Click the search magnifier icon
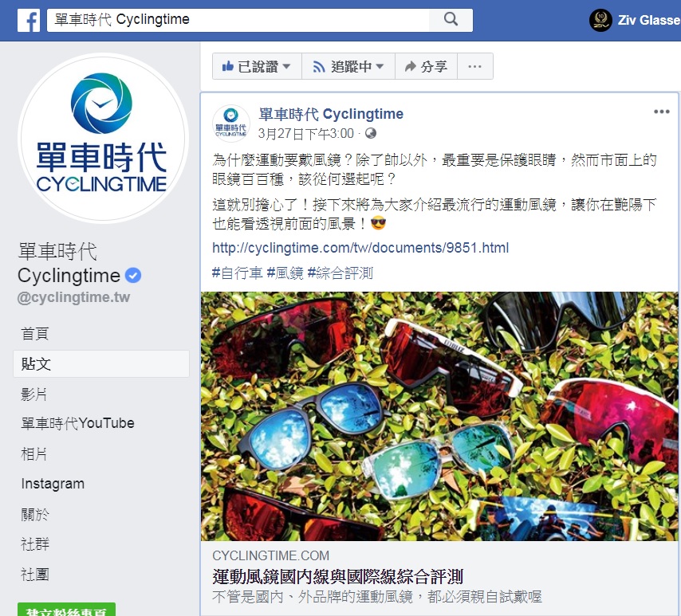Viewport: 681px width, 616px height. 451,19
